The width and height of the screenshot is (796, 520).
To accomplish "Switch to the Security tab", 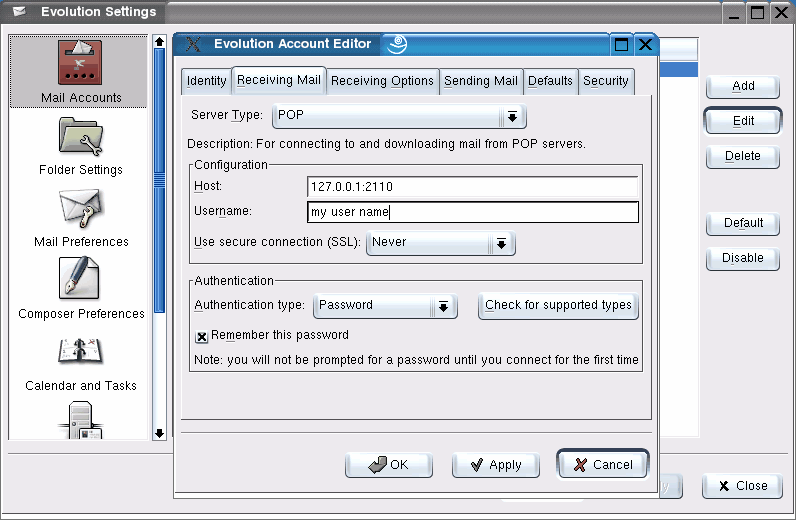I will [606, 81].
